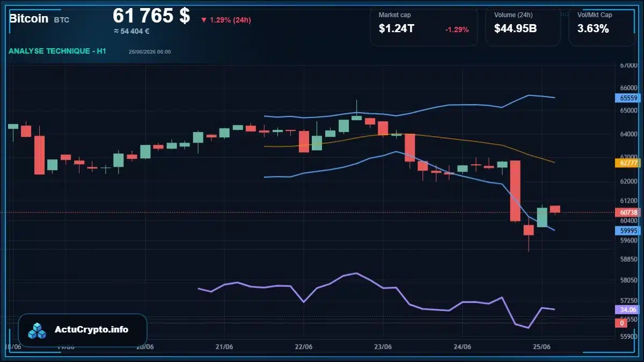Click the 22/06 date axis label

[x=304, y=347]
